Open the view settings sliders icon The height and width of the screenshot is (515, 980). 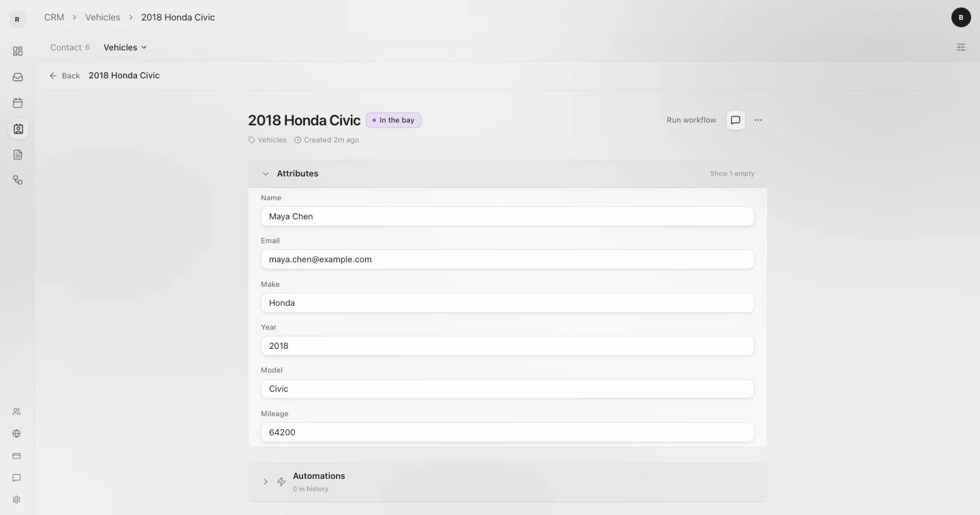coord(961,47)
